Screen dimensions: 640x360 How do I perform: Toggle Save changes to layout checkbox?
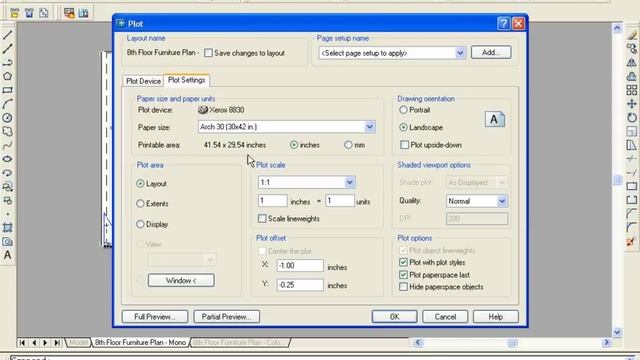(209, 53)
